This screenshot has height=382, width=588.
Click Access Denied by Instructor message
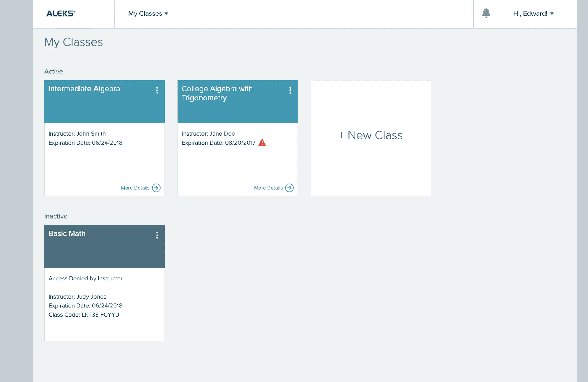(85, 278)
